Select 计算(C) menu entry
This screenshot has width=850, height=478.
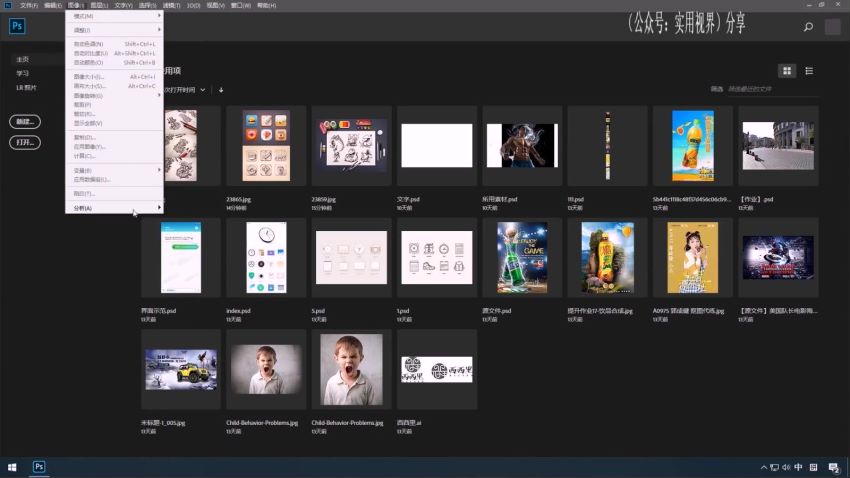pyautogui.click(x=114, y=156)
